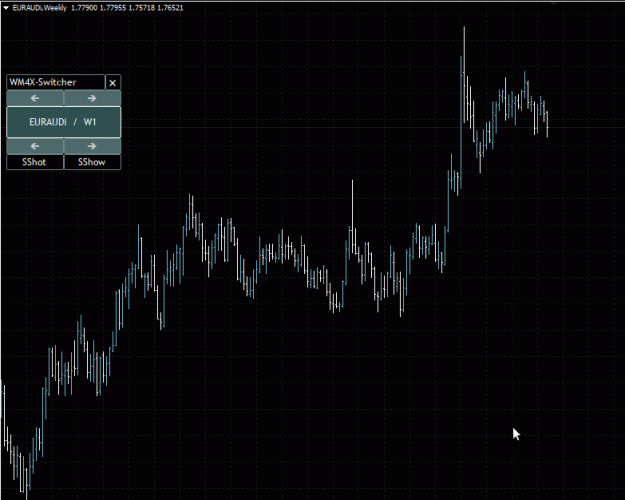This screenshot has height=500, width=625.
Task: Click the lower right arrow below EURAUDi
Action: click(92, 146)
